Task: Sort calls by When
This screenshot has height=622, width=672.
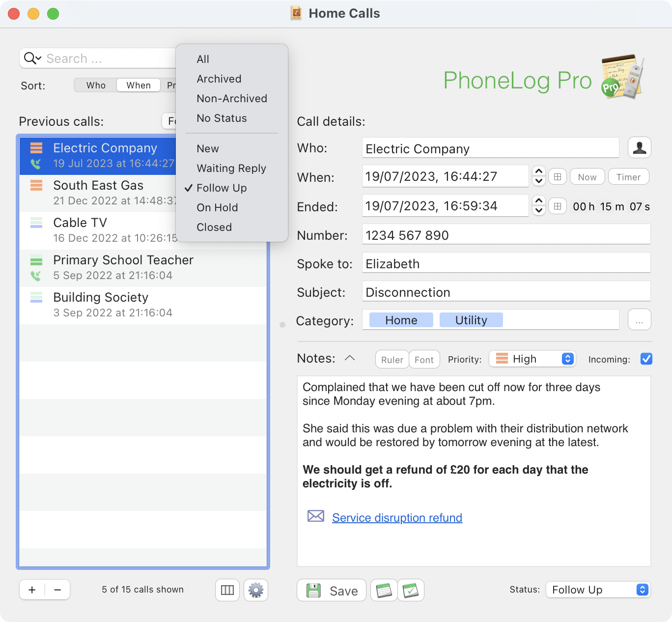Action: pyautogui.click(x=139, y=85)
